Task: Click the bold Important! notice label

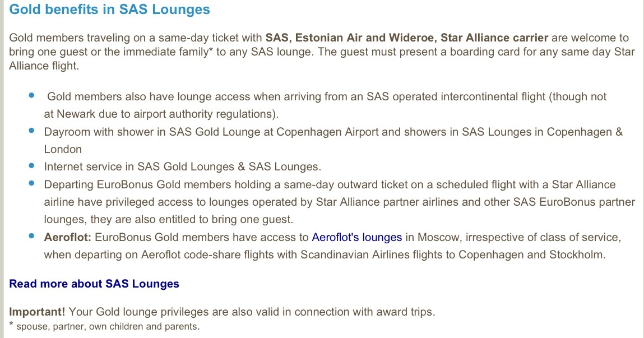Action: coord(37,312)
